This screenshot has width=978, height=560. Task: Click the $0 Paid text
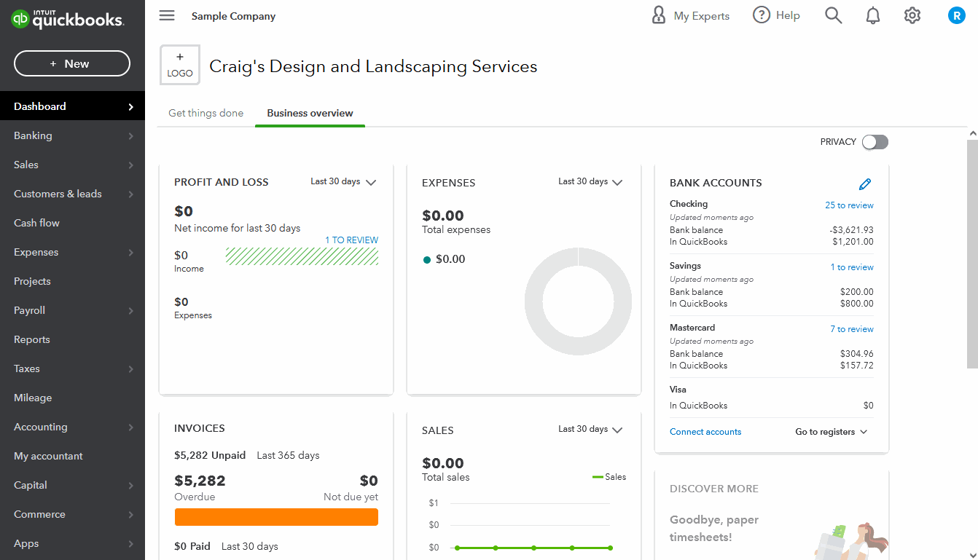tap(193, 546)
